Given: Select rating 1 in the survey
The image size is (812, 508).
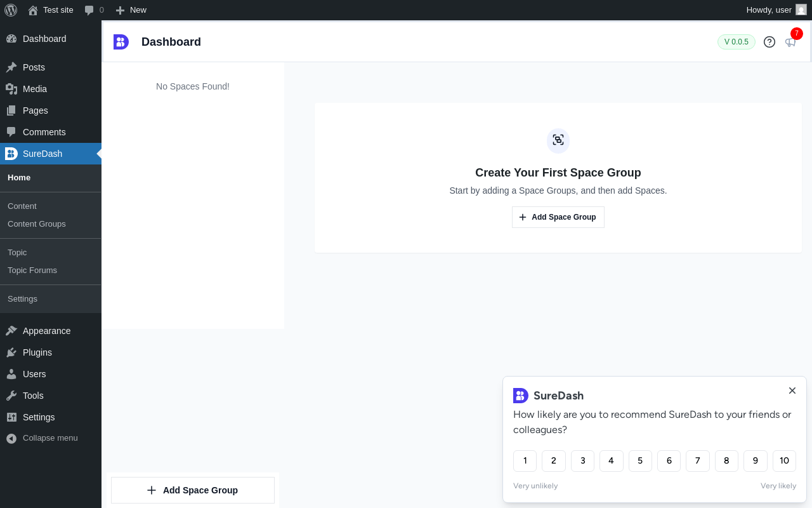Looking at the screenshot, I should tap(525, 461).
